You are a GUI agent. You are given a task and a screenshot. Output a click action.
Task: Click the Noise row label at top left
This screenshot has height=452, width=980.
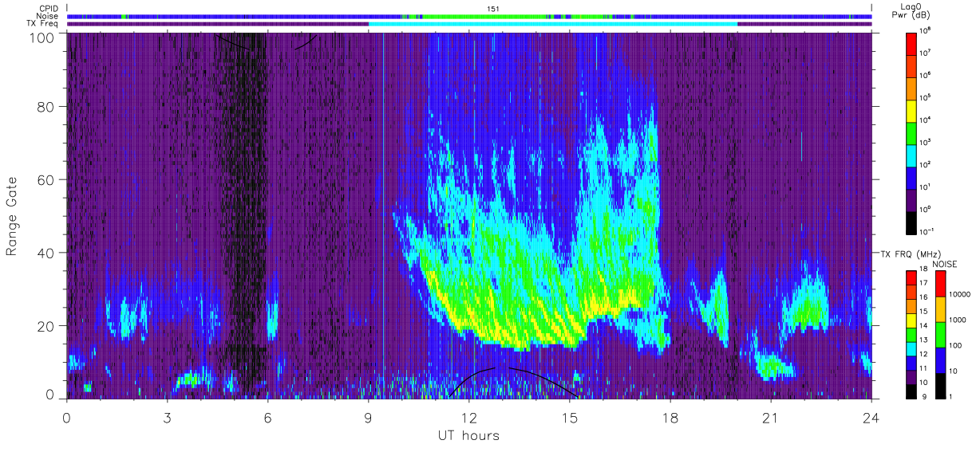pyautogui.click(x=47, y=16)
